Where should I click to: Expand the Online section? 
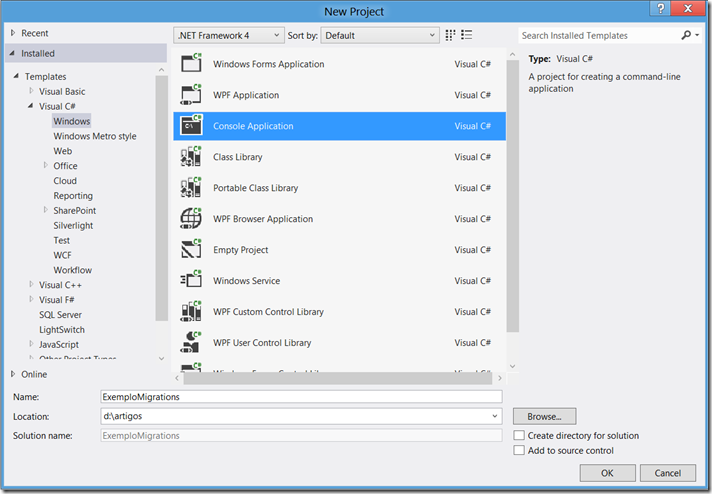[x=13, y=374]
